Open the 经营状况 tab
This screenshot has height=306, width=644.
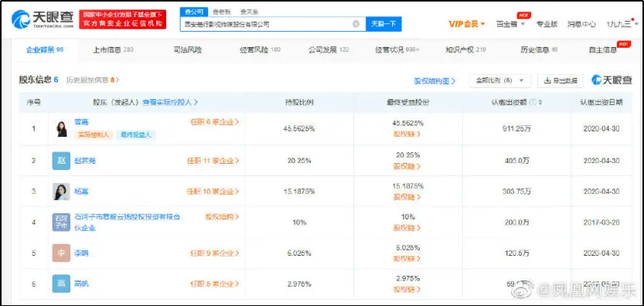[x=397, y=50]
